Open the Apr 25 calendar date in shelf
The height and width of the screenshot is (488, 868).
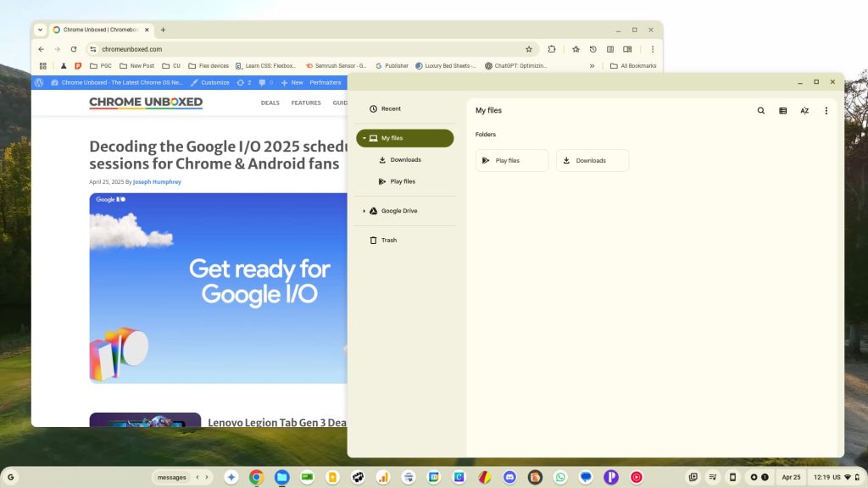(791, 477)
